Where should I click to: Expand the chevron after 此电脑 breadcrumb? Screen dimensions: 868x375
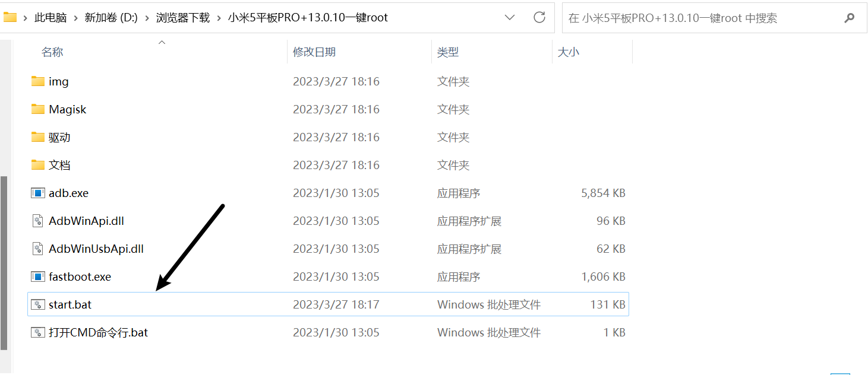point(76,18)
